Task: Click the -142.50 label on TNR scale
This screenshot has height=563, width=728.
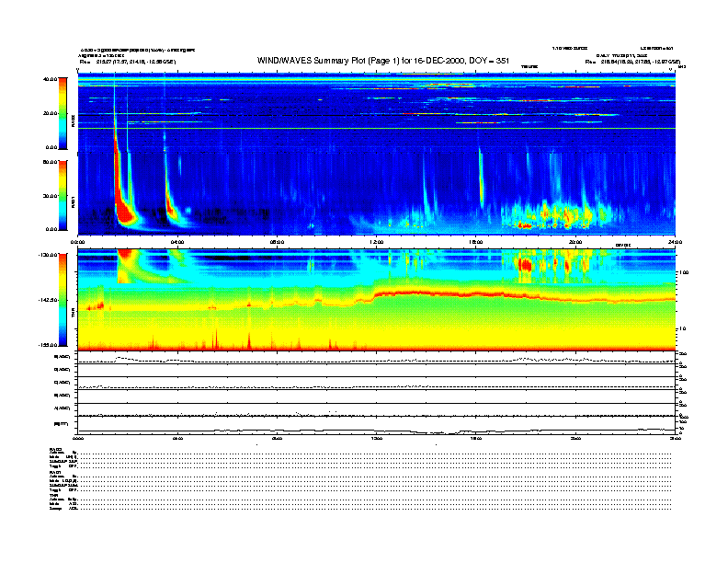Action: [x=48, y=300]
